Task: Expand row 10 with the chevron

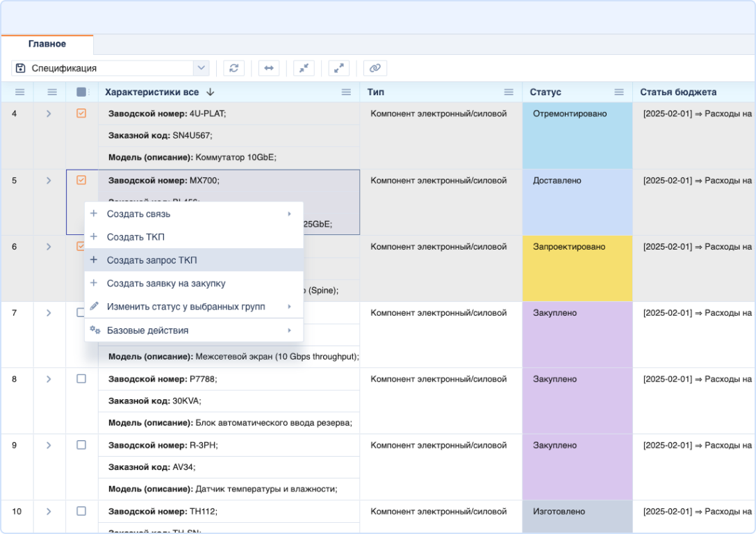Action: (49, 512)
